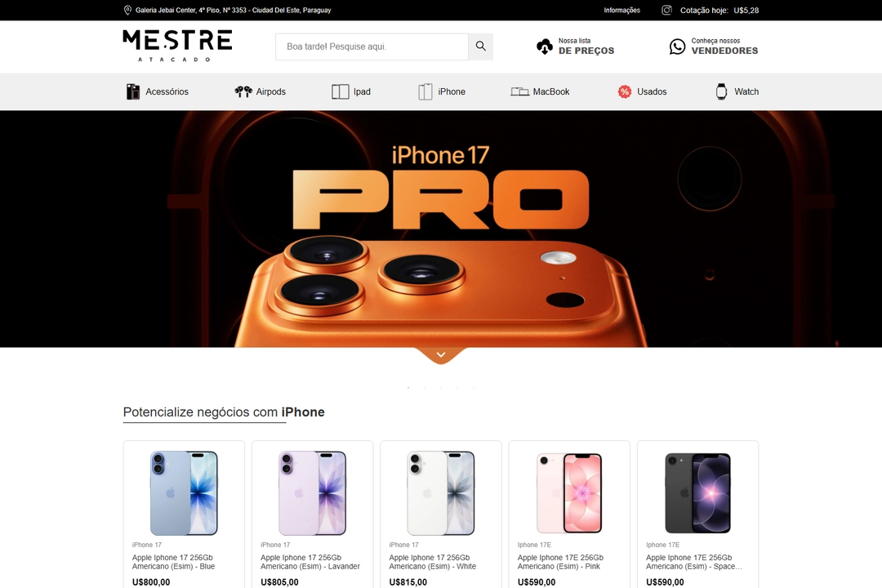
Task: Open the Ipad menu item
Action: coord(351,91)
